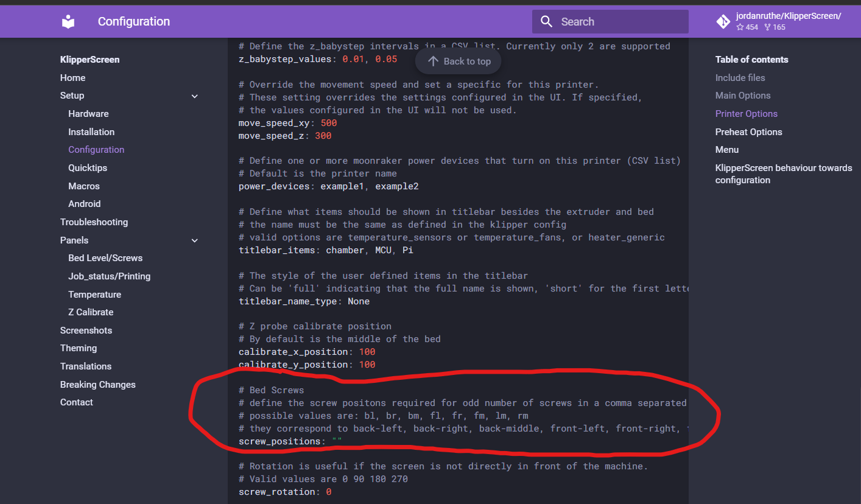Click the upward arrow in Back to top
861x504 pixels.
click(x=432, y=61)
